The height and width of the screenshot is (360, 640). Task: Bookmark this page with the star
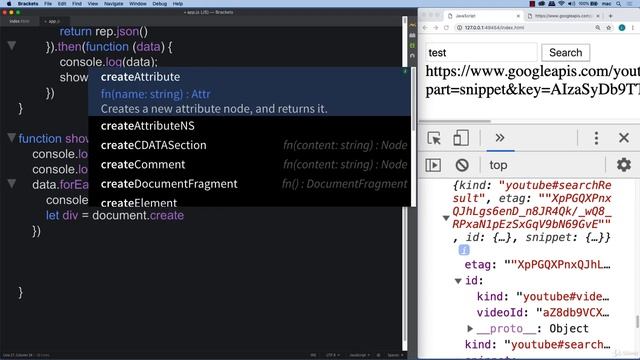tap(609, 28)
